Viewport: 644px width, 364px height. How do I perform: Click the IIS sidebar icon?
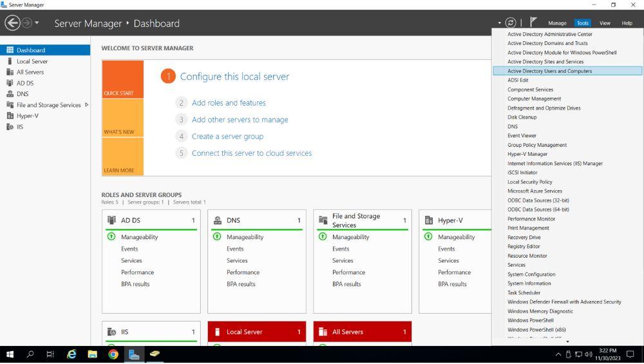pos(10,126)
